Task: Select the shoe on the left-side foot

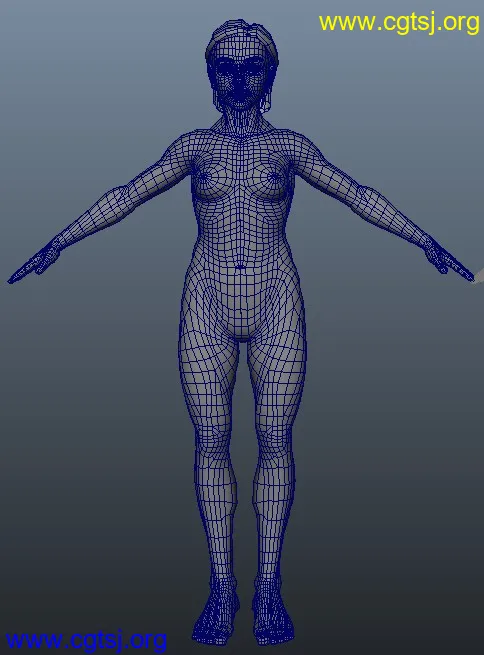Action: tap(216, 612)
